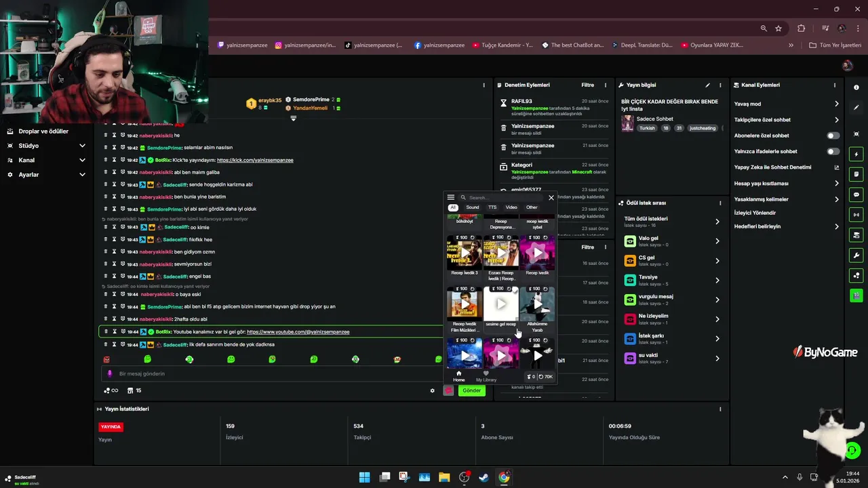Open DeepL Translate bookmark
The height and width of the screenshot is (488, 868).
tap(642, 45)
